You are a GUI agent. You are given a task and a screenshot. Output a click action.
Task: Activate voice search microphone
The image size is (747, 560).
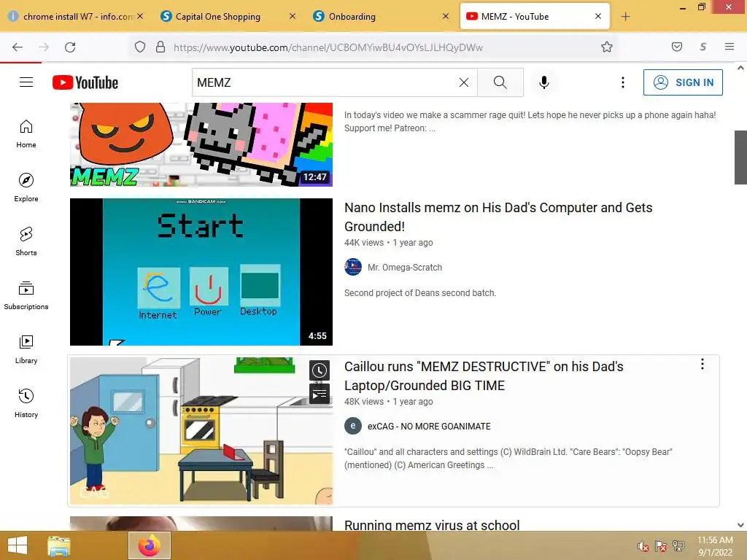(544, 82)
